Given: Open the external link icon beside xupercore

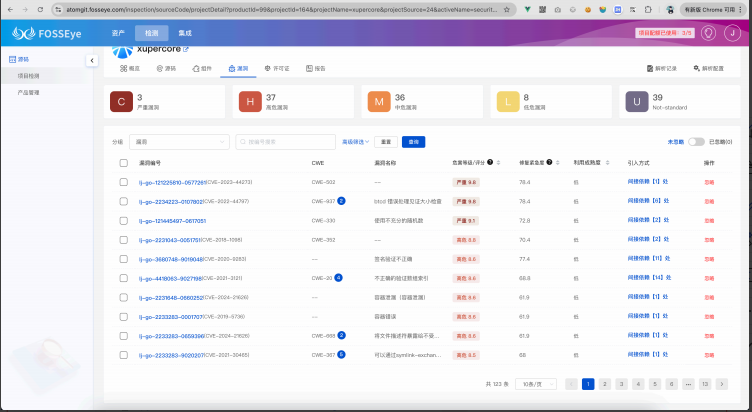Looking at the screenshot, I should (x=186, y=49).
